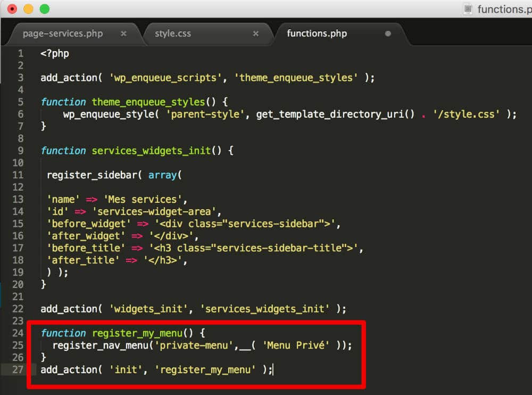
Task: Open the style.css tab
Action: click(x=172, y=34)
